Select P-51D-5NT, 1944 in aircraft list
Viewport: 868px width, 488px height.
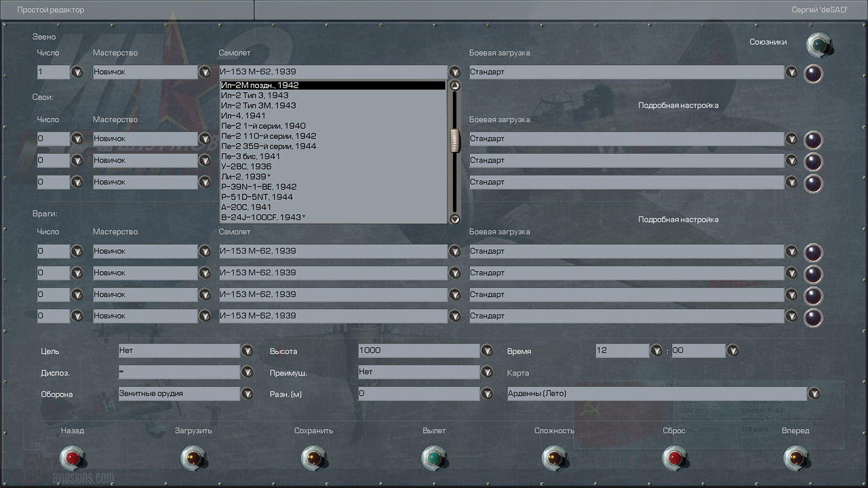pos(333,197)
